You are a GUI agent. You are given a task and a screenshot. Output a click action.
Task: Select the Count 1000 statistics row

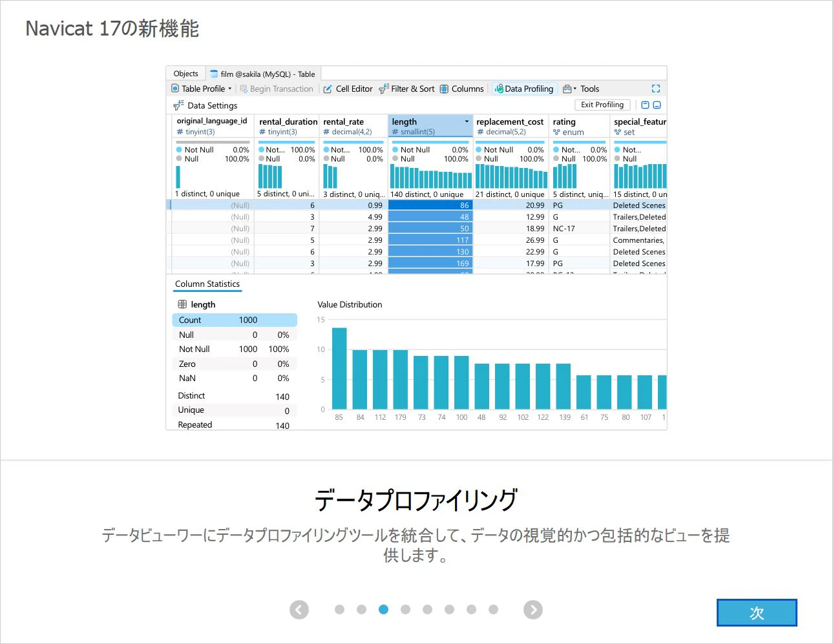(235, 320)
